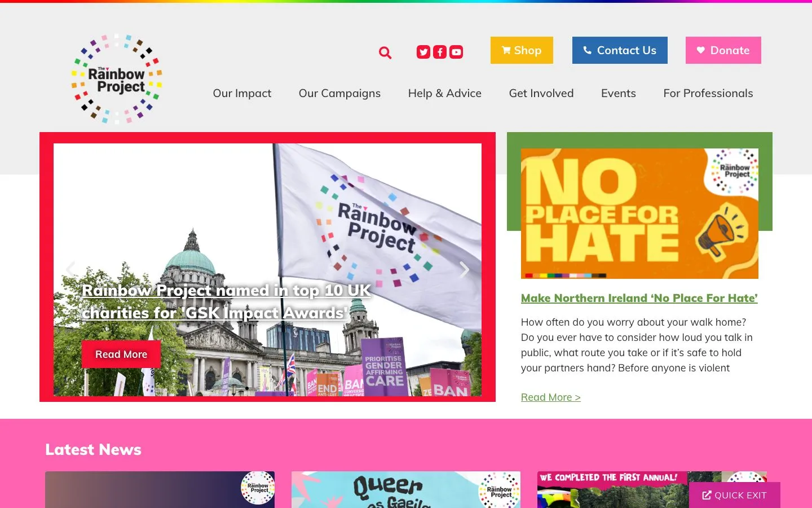Go to next slide arrow
The height and width of the screenshot is (508, 812).
464,270
